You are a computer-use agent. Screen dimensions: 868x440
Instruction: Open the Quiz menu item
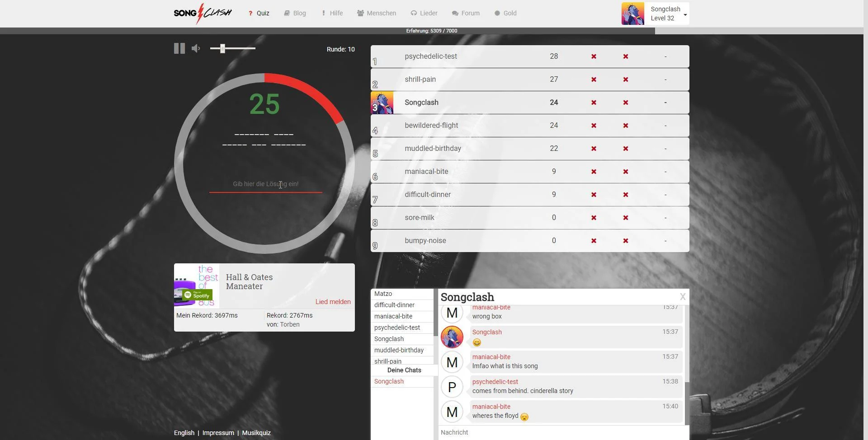point(259,13)
